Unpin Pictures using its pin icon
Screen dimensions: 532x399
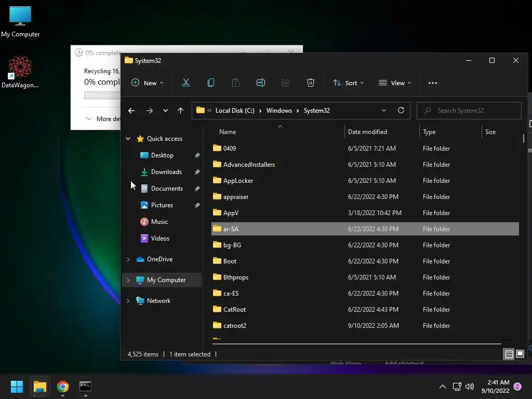coord(197,205)
